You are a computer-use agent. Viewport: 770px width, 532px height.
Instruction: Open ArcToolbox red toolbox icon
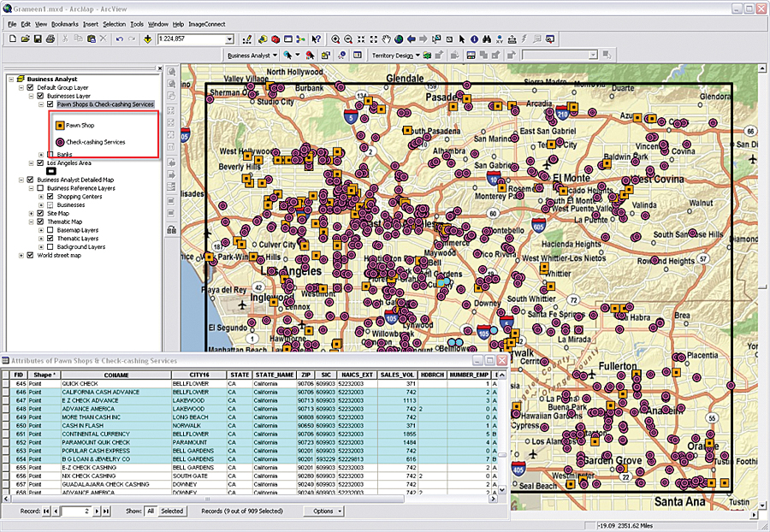(275, 38)
